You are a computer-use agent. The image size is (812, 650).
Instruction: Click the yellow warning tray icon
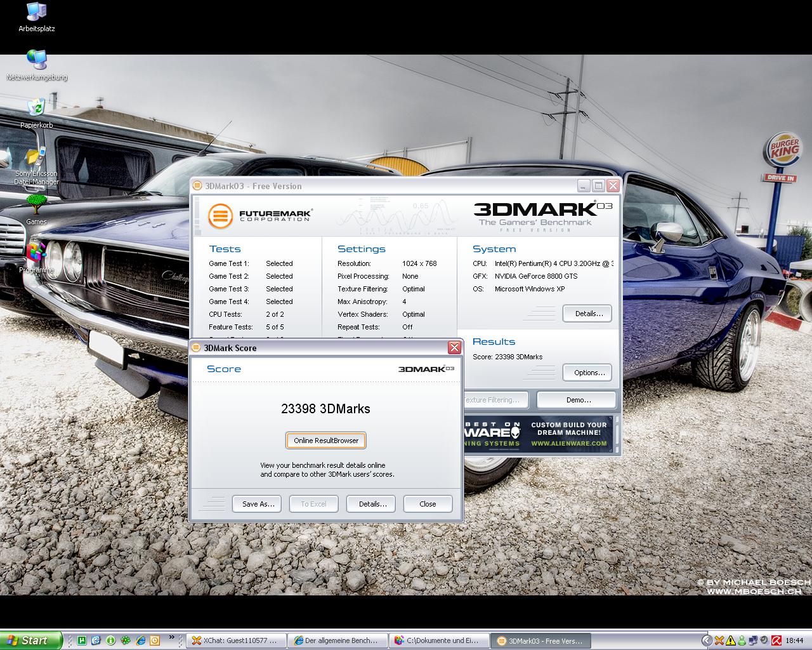(x=730, y=640)
